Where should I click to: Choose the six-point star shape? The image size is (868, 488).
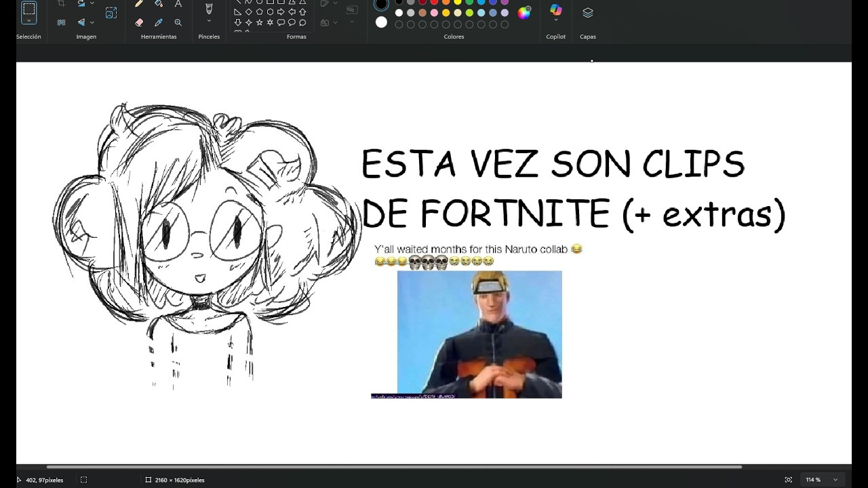[x=271, y=22]
